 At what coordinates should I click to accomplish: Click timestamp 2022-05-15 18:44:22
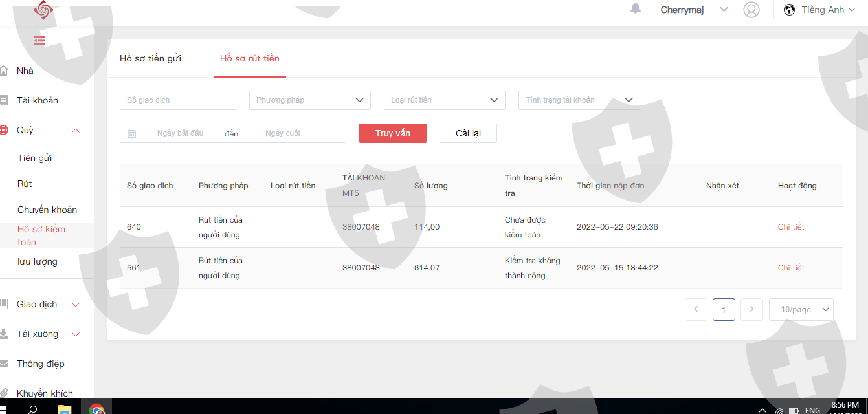click(618, 268)
